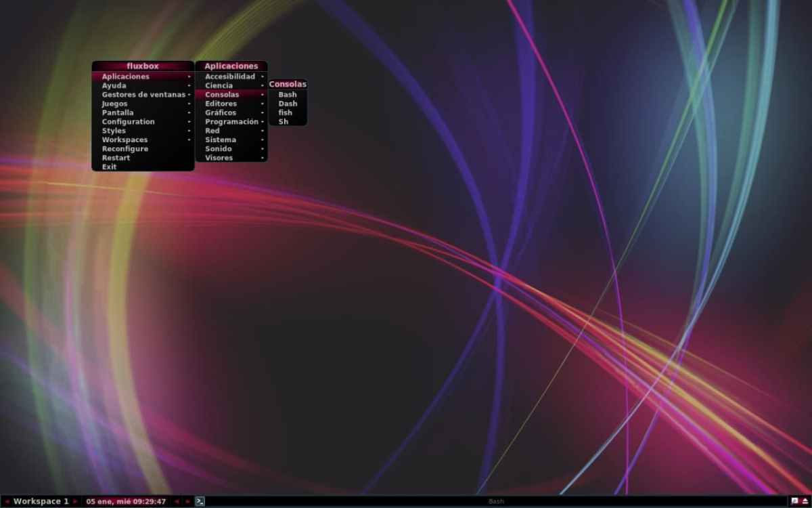Select Sh shell entry
The height and width of the screenshot is (508, 812).
tap(284, 122)
